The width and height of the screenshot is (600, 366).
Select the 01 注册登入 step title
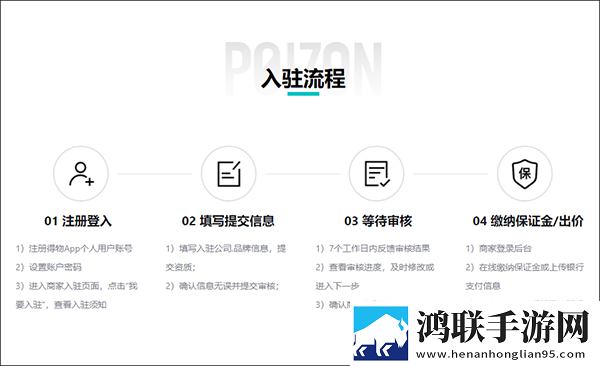click(78, 221)
